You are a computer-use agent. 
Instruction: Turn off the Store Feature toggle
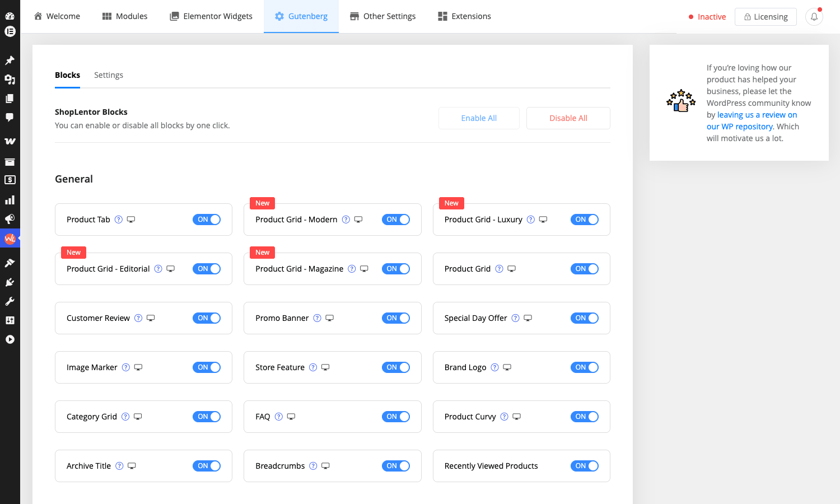(x=396, y=367)
